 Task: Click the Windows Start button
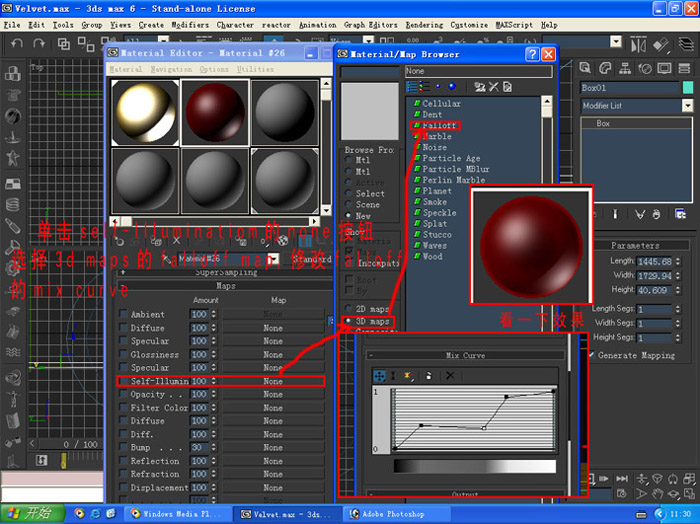pos(32,513)
